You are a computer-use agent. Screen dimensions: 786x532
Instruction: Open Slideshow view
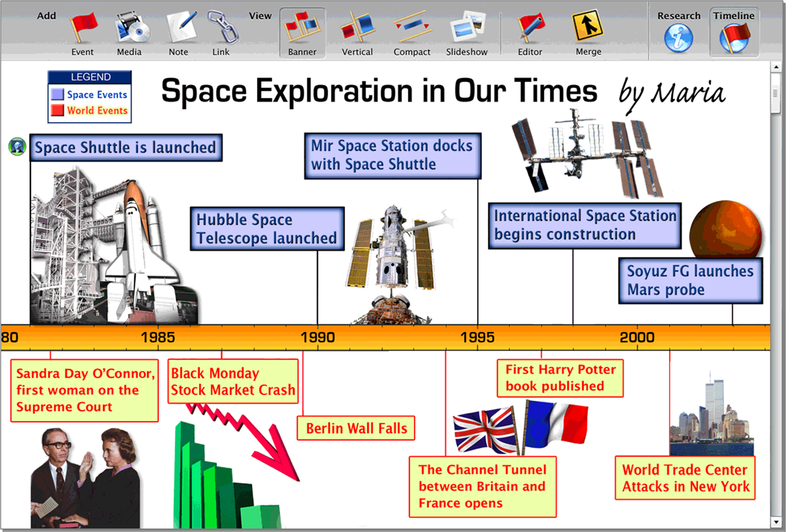(467, 28)
